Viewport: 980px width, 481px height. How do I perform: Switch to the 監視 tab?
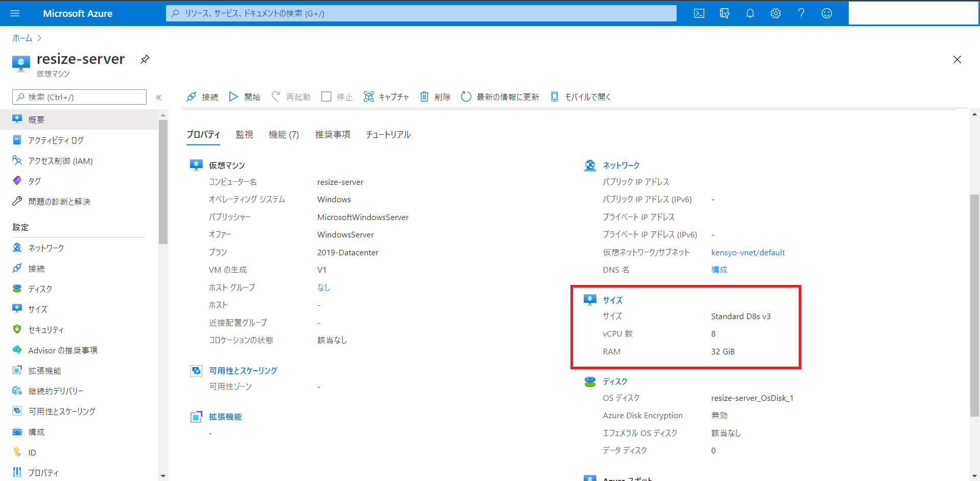coord(244,134)
